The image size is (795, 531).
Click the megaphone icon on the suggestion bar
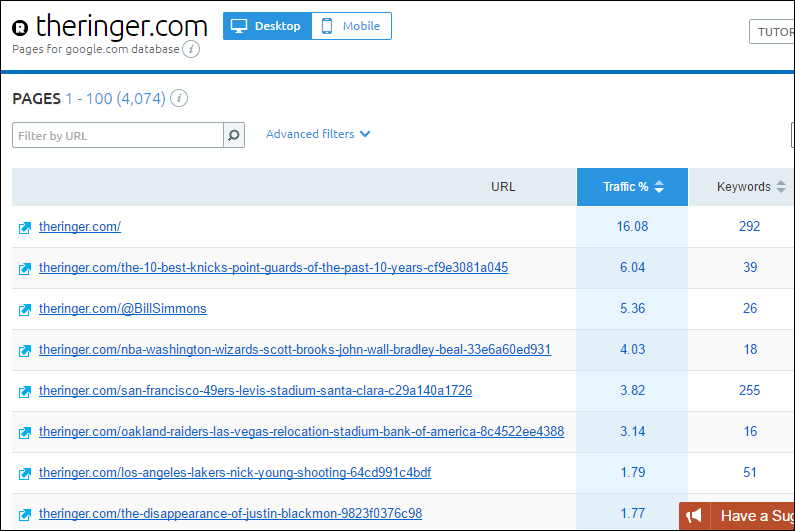[x=694, y=516]
